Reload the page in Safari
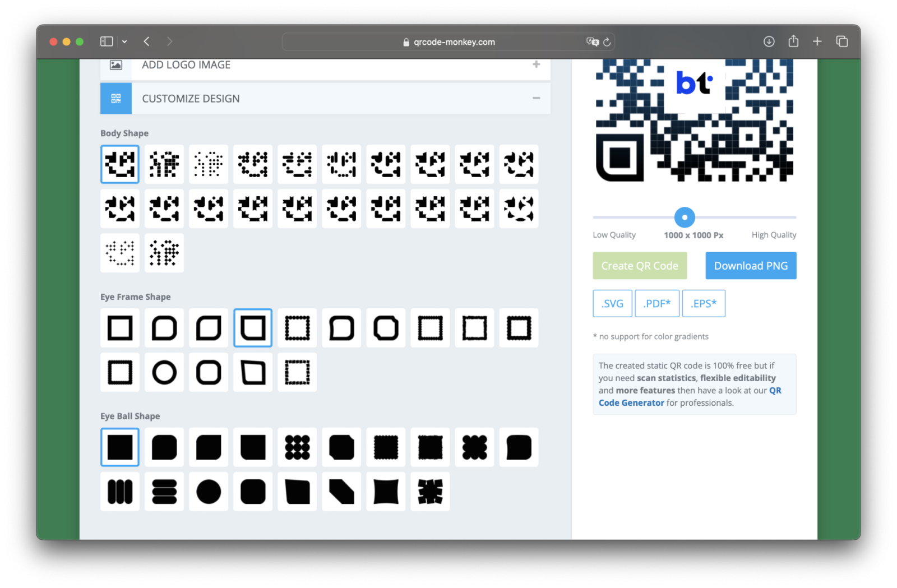 pyautogui.click(x=607, y=41)
